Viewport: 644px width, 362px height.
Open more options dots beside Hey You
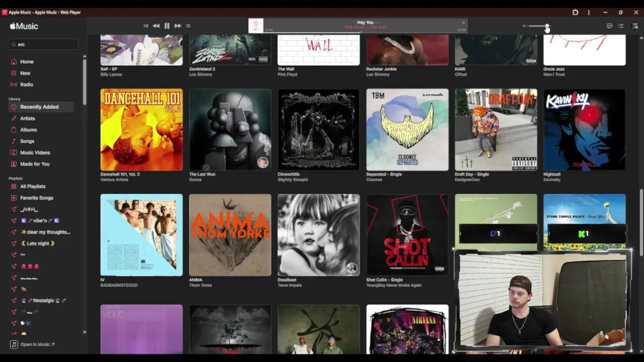pos(378,22)
